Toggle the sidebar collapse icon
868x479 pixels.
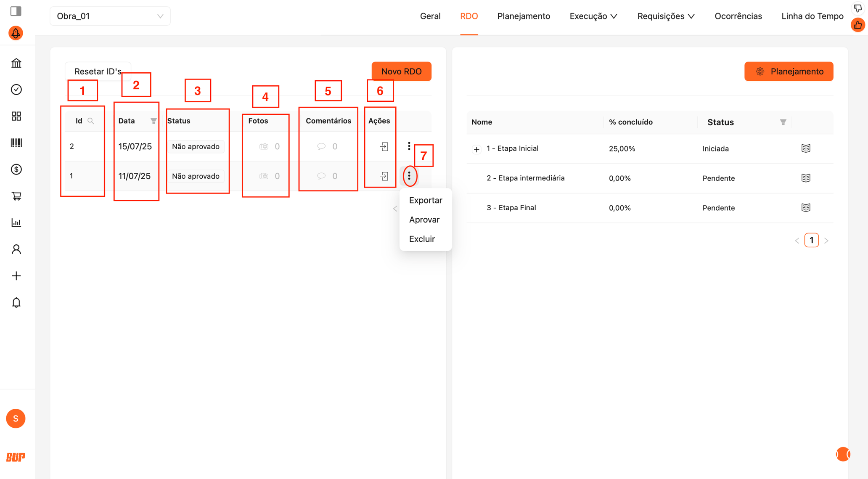coord(16,11)
